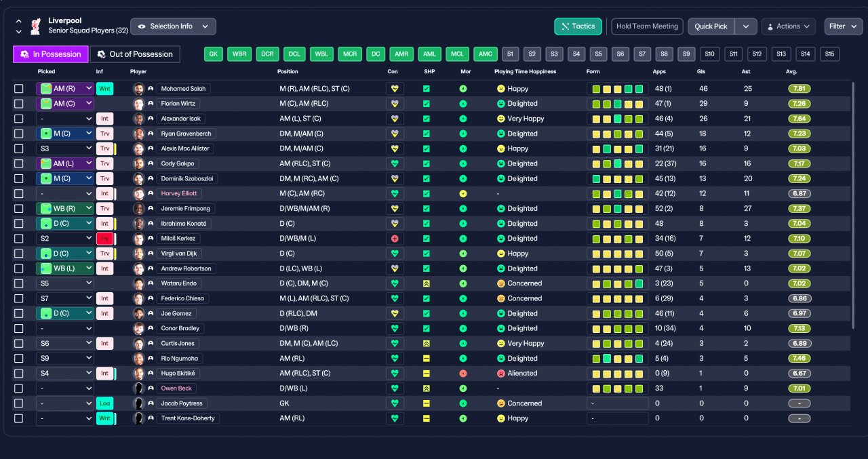Click Virgil van Dijk's morale icon
The image size is (868, 459).
click(x=463, y=254)
